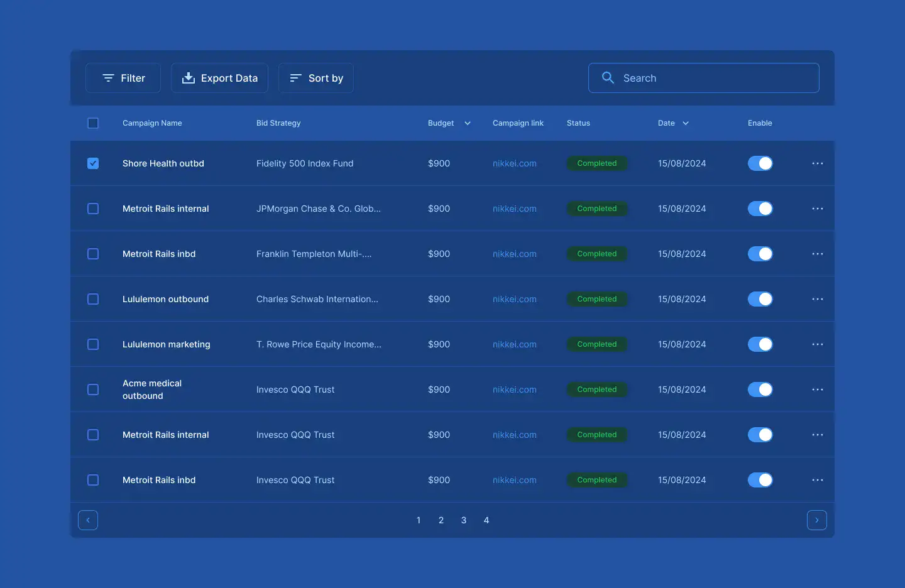
Task: Check the Acme medical outbound checkbox
Action: point(93,389)
